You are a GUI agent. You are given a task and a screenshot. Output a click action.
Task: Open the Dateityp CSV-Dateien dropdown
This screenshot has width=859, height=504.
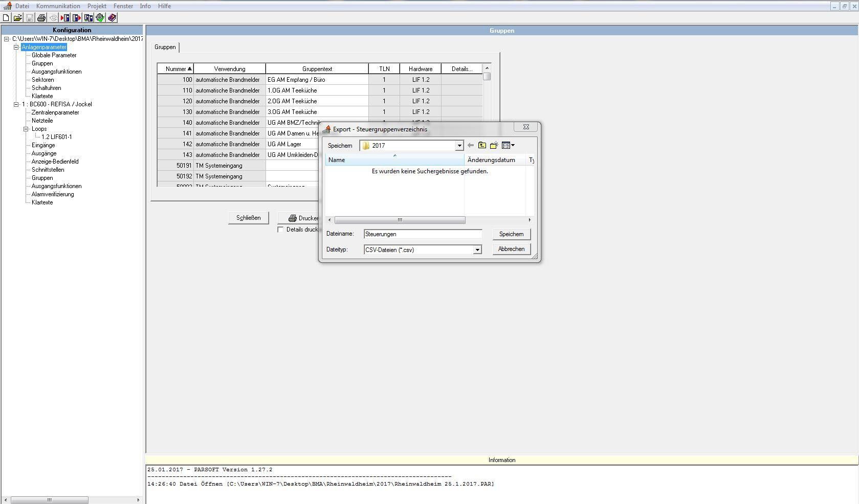(x=477, y=250)
